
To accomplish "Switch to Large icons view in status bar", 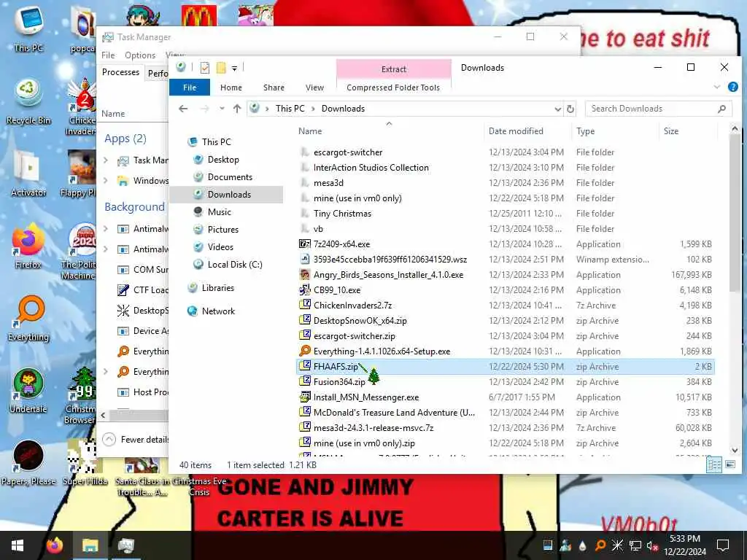I will pos(729,464).
